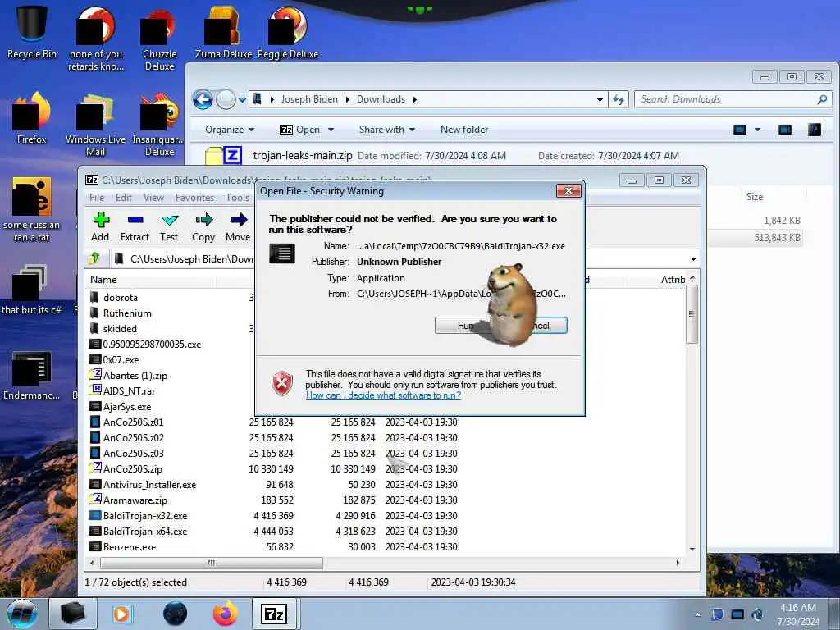840x630 pixels.
Task: Click the 7-Zip taskbar button
Action: 274,614
